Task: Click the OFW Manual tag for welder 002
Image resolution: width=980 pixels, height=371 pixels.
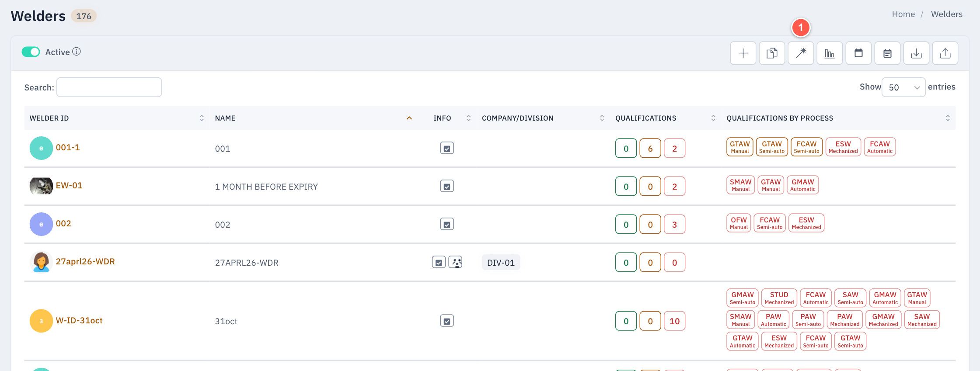Action: point(739,223)
